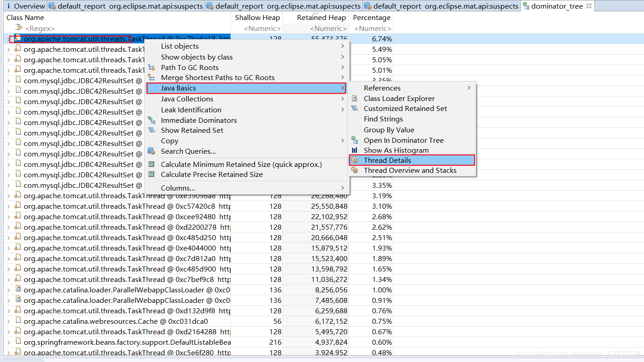644x362 pixels.
Task: Click the Class Loader Explorer icon
Action: coord(355,99)
